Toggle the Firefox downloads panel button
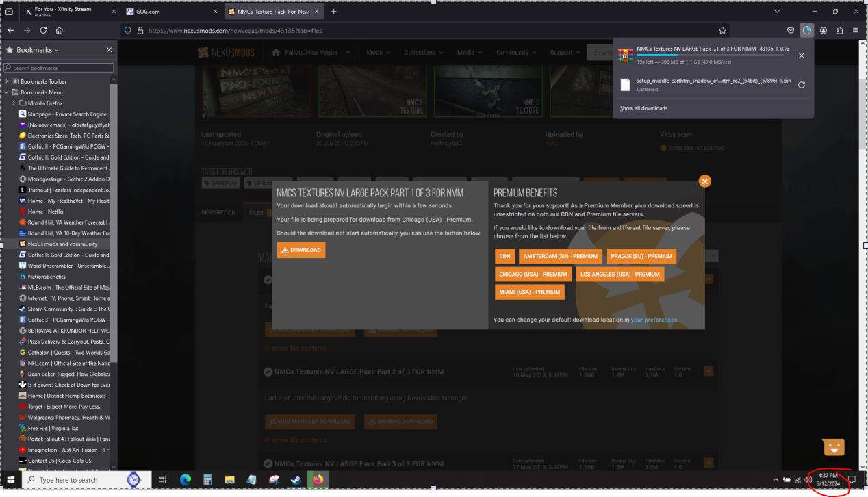868x497 pixels. point(807,30)
